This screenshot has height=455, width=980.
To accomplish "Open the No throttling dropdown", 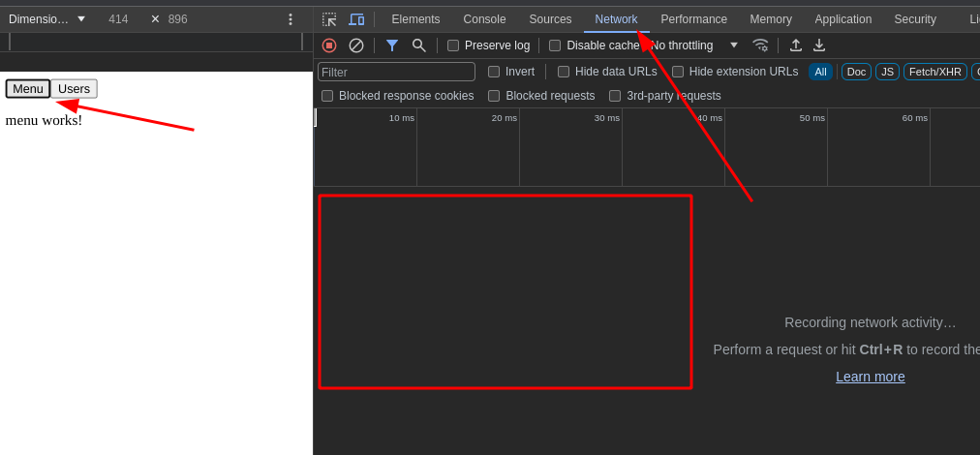I will (x=692, y=45).
